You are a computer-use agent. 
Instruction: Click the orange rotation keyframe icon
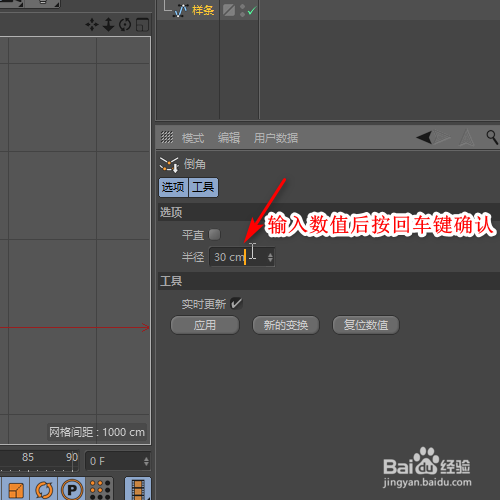tap(44, 489)
